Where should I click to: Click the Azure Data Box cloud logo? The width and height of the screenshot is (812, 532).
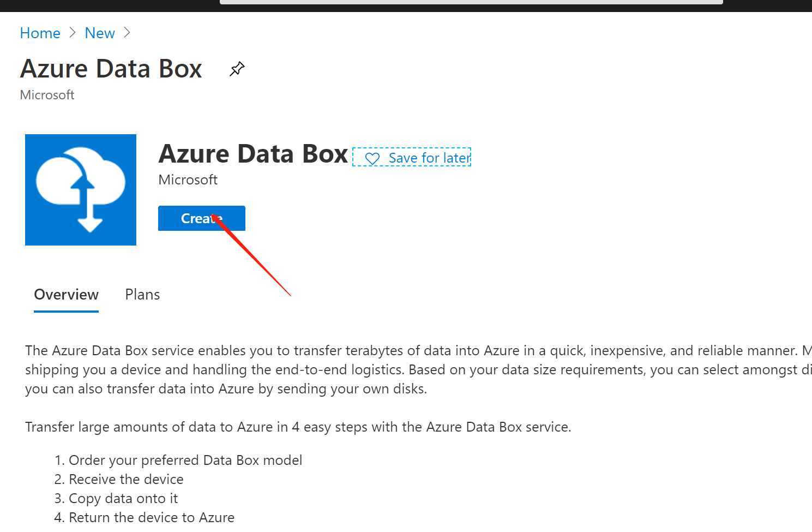[81, 190]
